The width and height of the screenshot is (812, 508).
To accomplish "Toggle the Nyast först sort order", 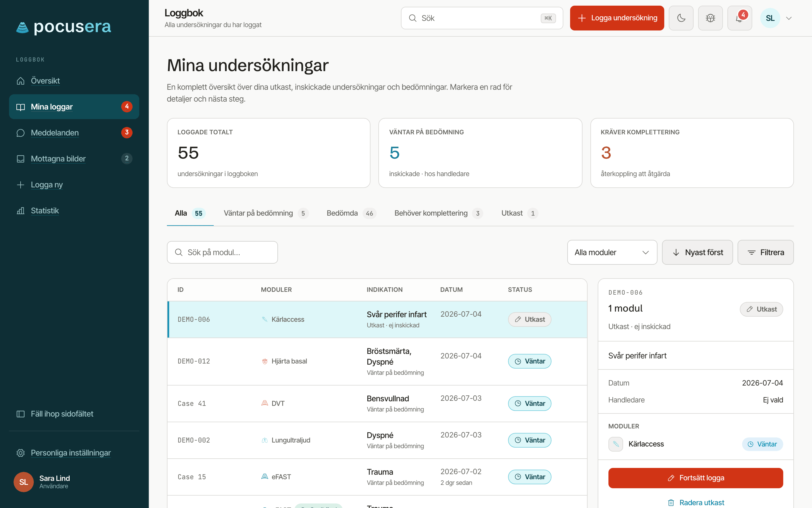I will pyautogui.click(x=697, y=252).
